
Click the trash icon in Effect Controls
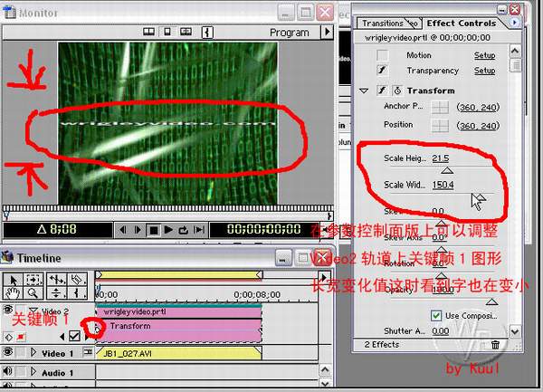tap(495, 344)
